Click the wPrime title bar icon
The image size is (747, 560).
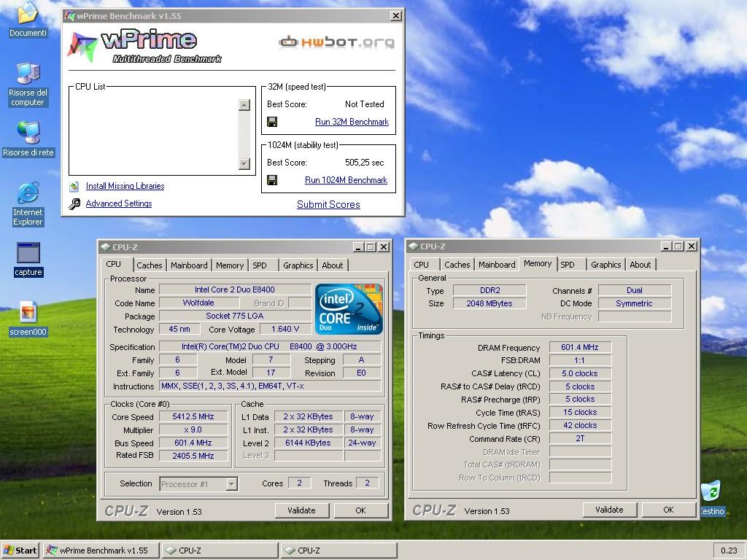click(69, 16)
